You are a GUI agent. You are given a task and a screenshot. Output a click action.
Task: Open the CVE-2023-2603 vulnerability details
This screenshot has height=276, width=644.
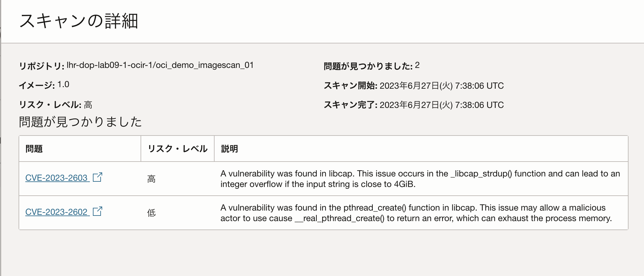[x=56, y=178]
